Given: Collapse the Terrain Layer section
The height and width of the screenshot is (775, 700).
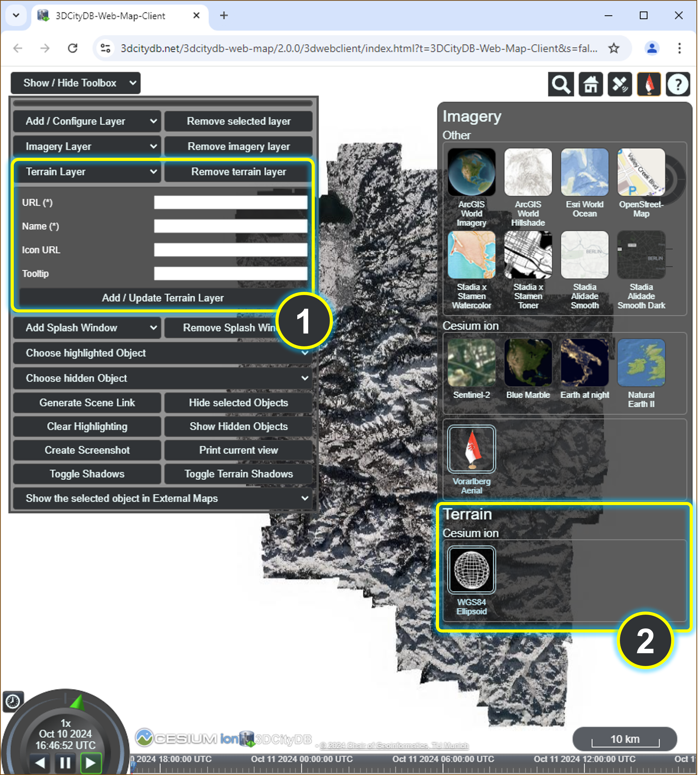Looking at the screenshot, I should coord(87,172).
